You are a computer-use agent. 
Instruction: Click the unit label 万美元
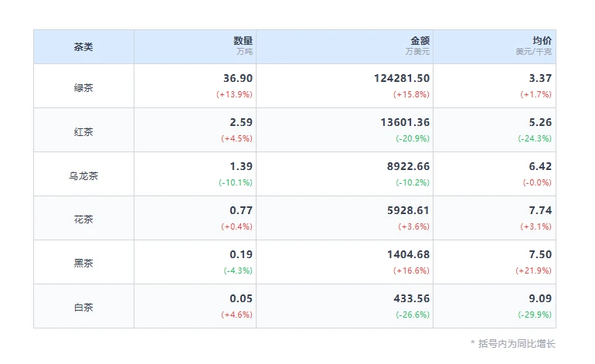[417, 52]
